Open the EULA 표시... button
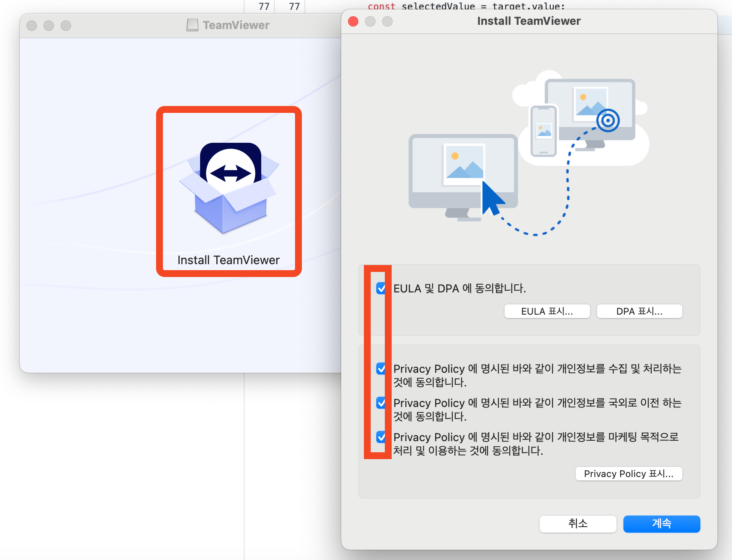The height and width of the screenshot is (560, 732). [x=547, y=311]
